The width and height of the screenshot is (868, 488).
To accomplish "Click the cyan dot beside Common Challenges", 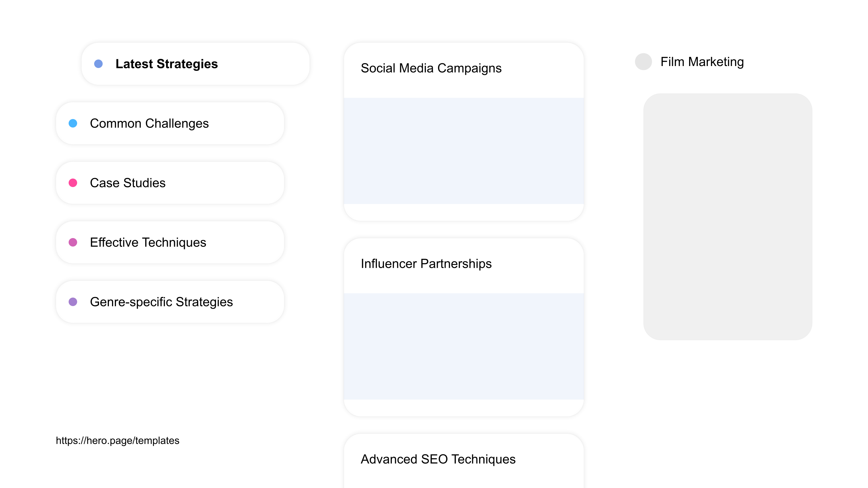I will pyautogui.click(x=73, y=123).
